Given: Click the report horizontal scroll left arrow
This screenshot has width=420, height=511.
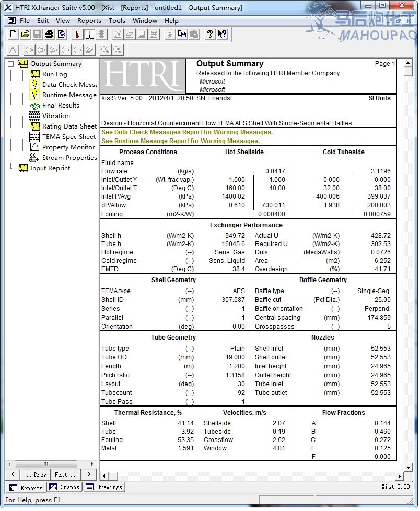Looking at the screenshot, I should [x=104, y=476].
